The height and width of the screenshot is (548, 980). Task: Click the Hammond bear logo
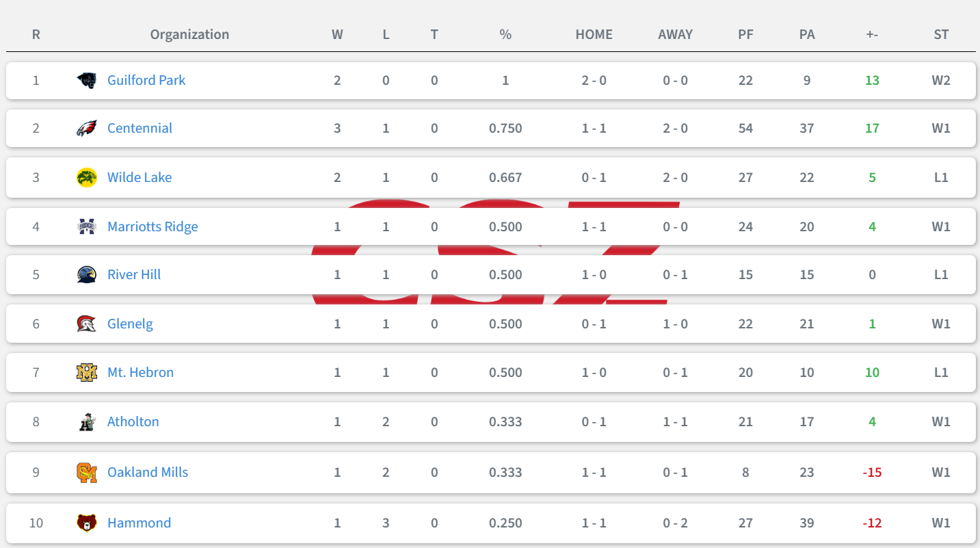click(x=86, y=523)
